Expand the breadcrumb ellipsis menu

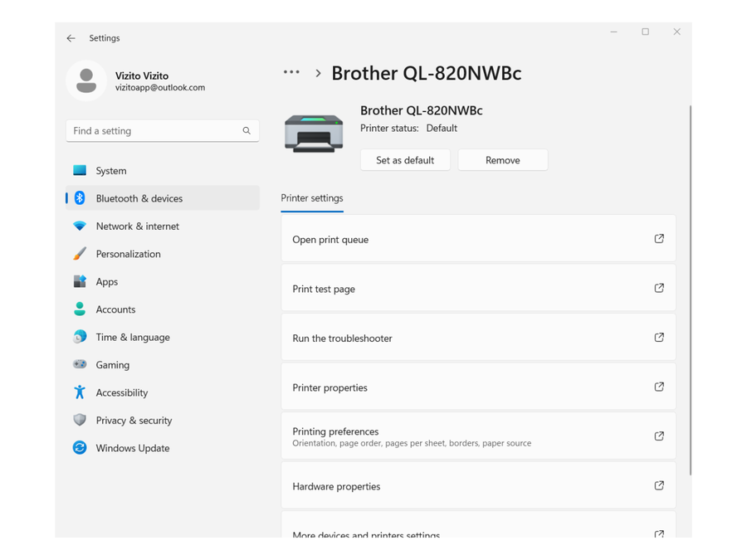pyautogui.click(x=291, y=72)
